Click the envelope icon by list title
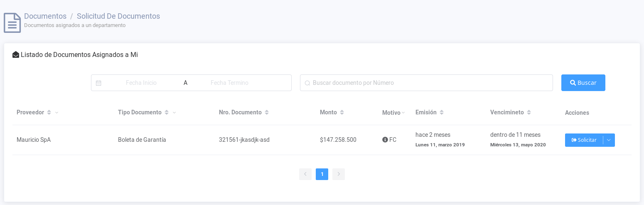644x205 pixels. click(16, 55)
